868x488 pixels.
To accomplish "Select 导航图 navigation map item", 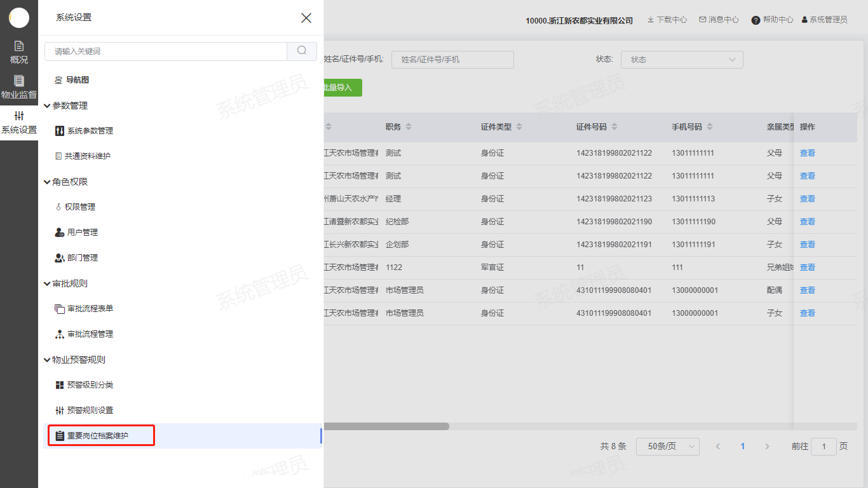I will click(x=77, y=80).
